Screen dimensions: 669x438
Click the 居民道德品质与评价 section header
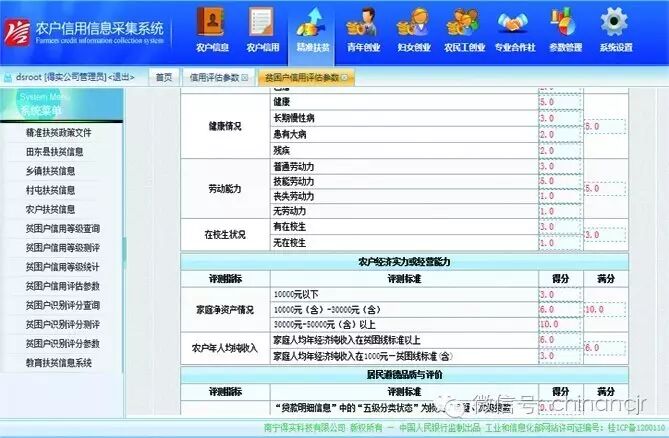pyautogui.click(x=404, y=374)
